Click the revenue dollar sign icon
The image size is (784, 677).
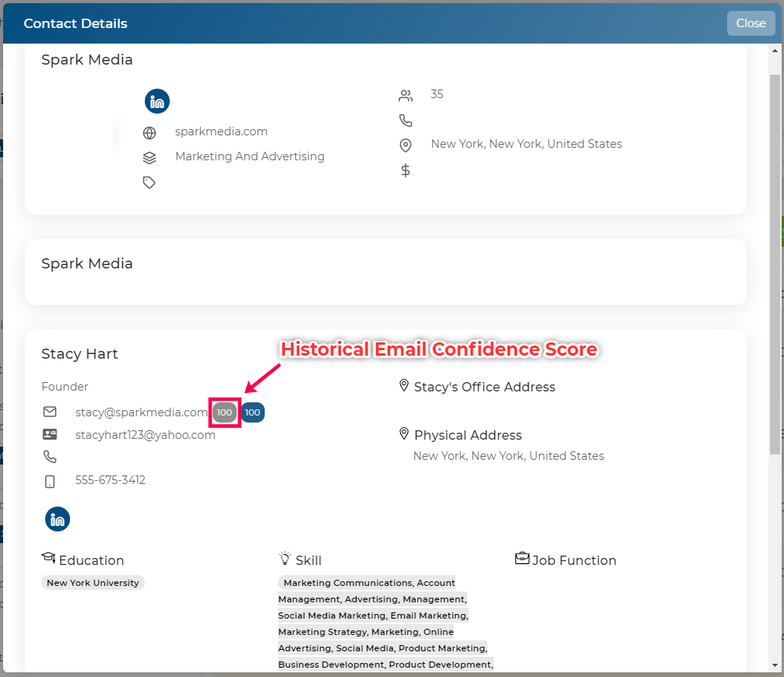[406, 170]
